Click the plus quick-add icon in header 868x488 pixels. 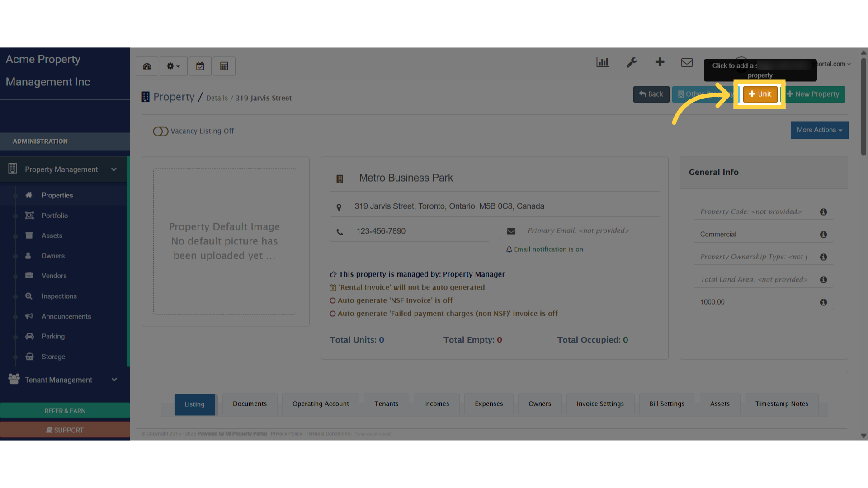coord(660,62)
